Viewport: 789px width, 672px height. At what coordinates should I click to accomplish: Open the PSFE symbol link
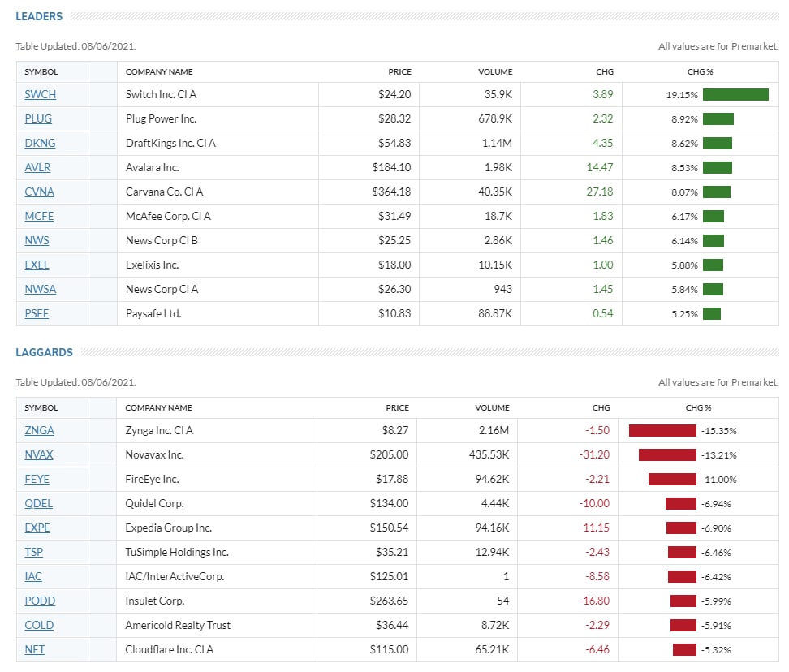point(37,314)
